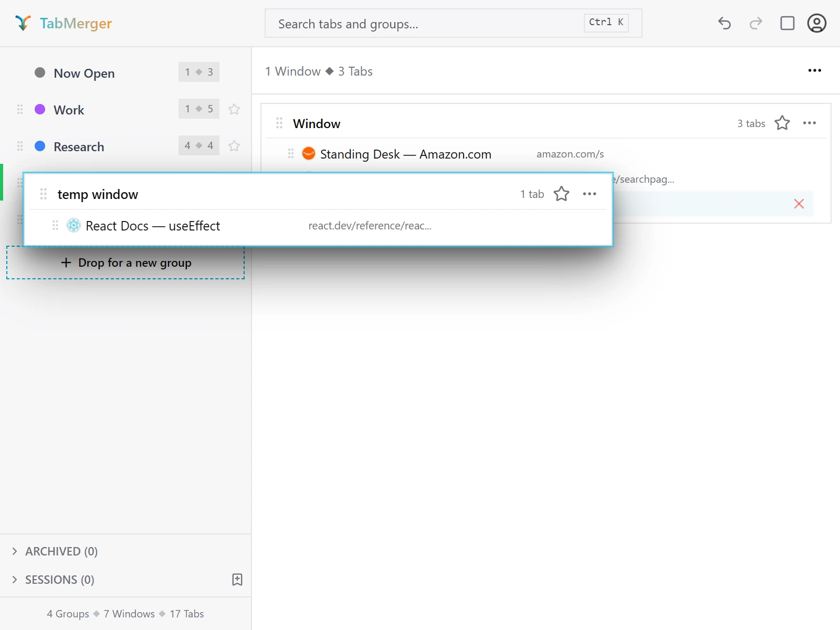Screen dimensions: 840x630
Task: Open Standing Desk — Amazon.com tab
Action: [x=406, y=154]
